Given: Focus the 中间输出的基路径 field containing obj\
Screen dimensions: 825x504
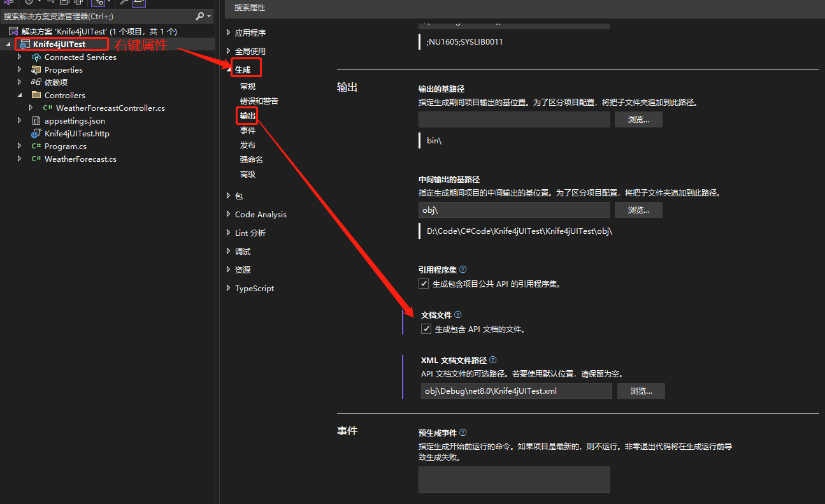Looking at the screenshot, I should tap(514, 210).
